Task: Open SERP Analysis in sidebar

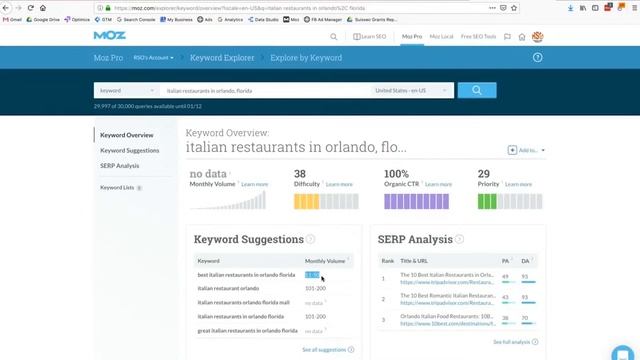Action: 120,166
